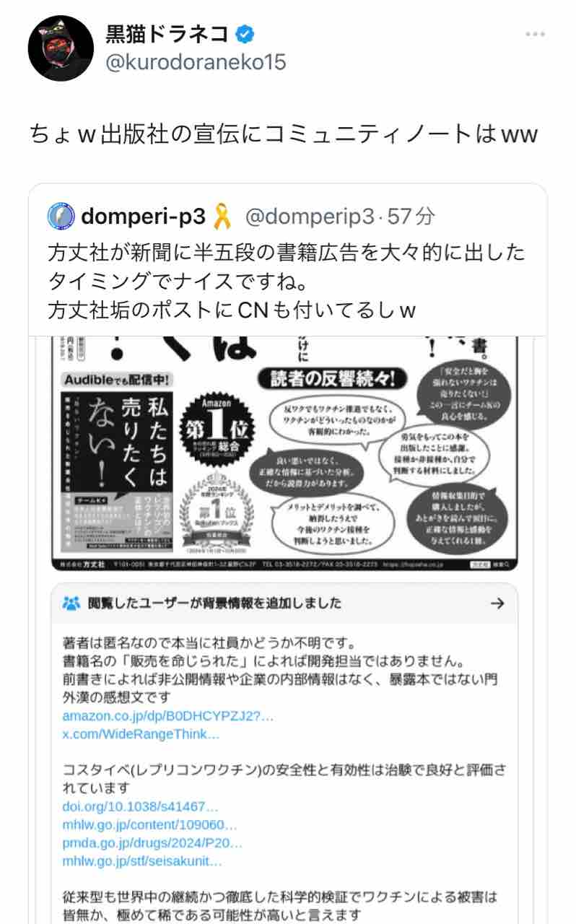
Task: Tap the 閲覧したユーザーが背景情報を追加しました header
Action: (215, 603)
